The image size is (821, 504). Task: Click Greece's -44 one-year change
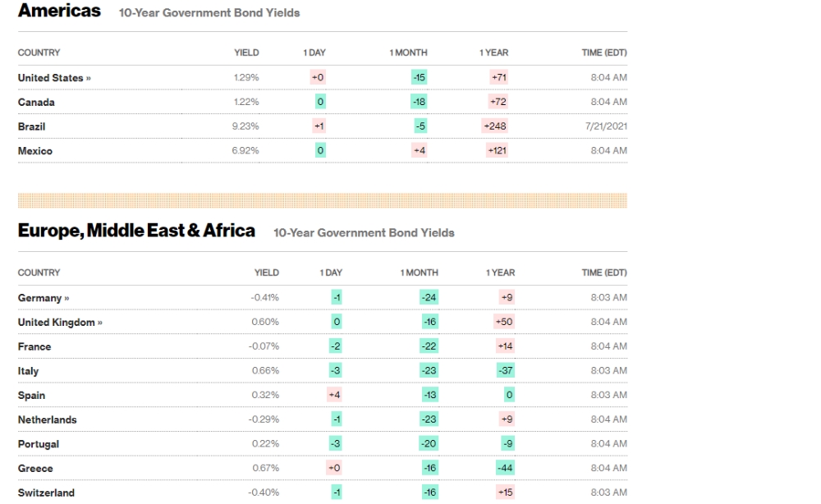coord(505,468)
